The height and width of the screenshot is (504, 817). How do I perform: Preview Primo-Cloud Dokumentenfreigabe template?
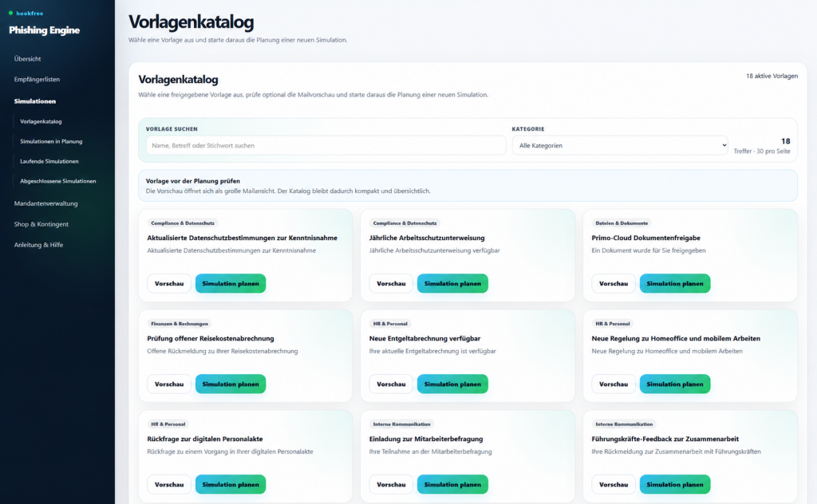coord(614,283)
